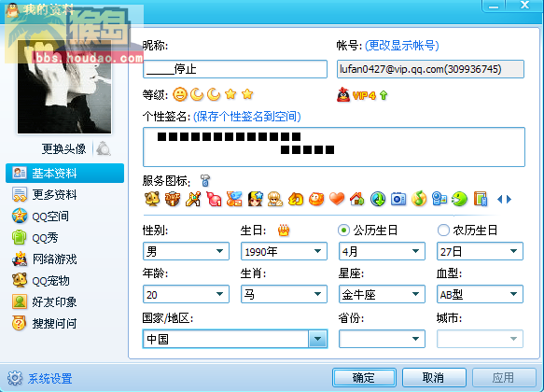Viewport: 544px width, 392px height.
Task: Click the crown icon next to 生日
Action: 284,231
